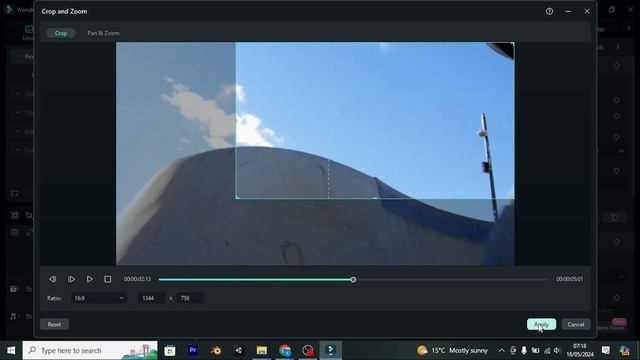Open the volume control in the tray
The width and height of the screenshot is (640, 360).
point(557,350)
